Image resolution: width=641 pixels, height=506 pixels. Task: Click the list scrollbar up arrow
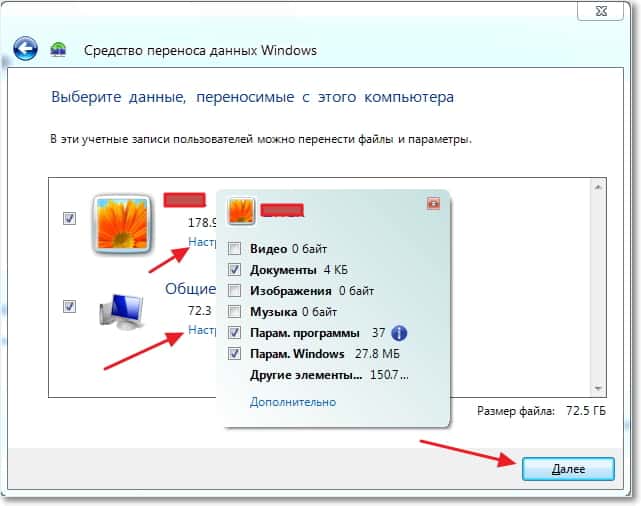point(598,187)
